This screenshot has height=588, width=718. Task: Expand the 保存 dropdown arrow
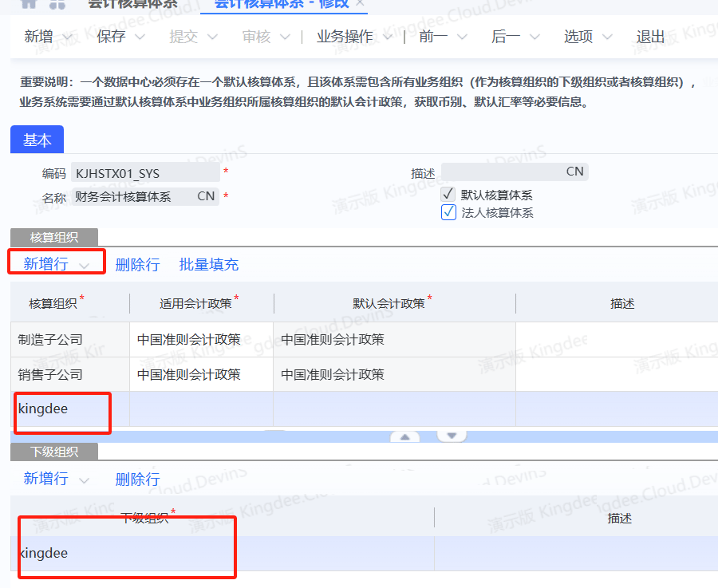tap(140, 37)
